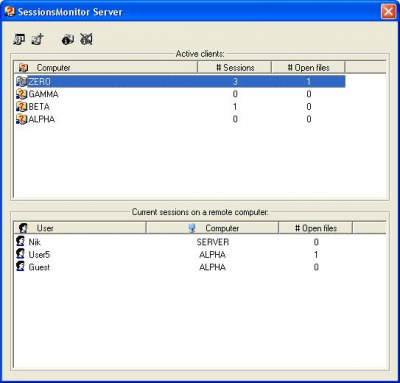
Task: Click the user icon beside Nik
Action: [x=21, y=241]
